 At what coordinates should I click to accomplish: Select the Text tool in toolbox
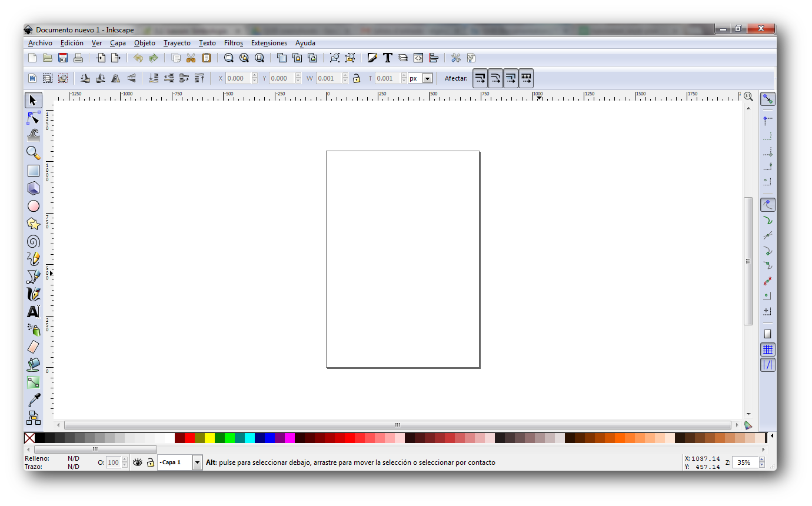pos(34,312)
